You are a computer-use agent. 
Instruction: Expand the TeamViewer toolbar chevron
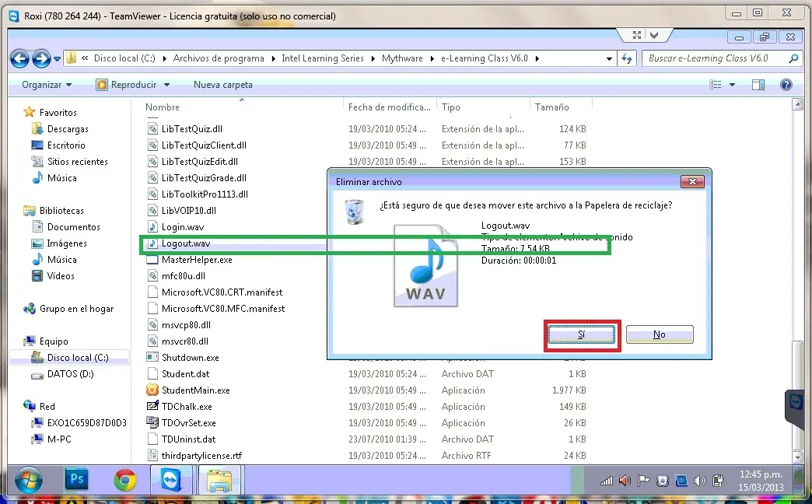click(654, 35)
